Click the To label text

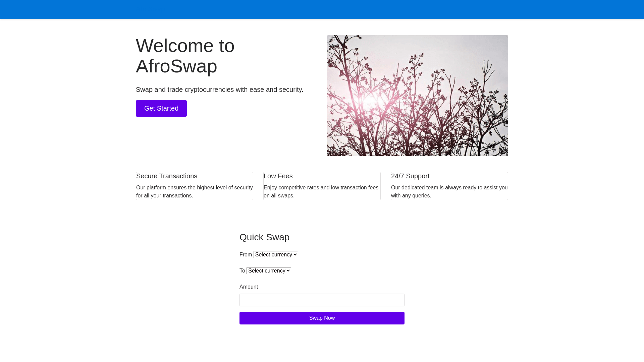point(242,271)
